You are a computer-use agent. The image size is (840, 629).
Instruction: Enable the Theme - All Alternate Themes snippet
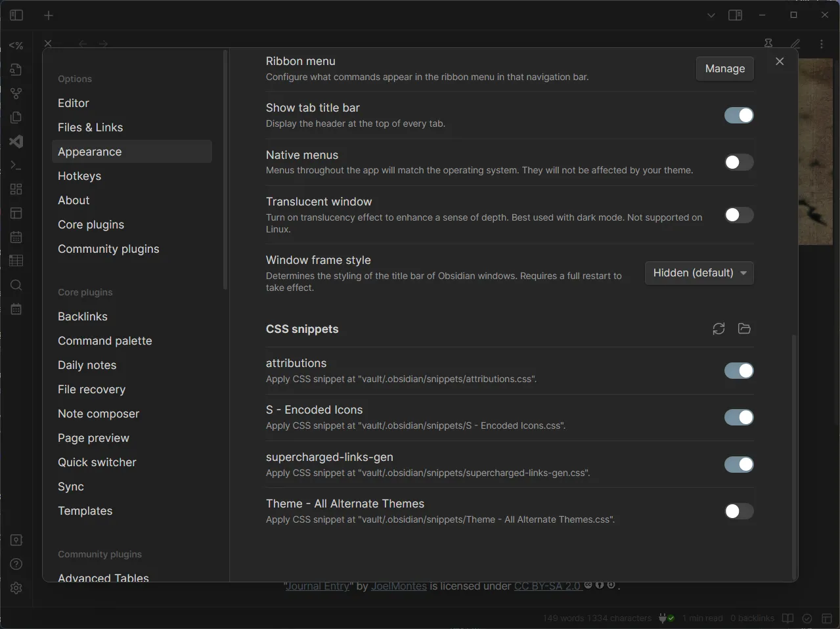click(x=738, y=511)
